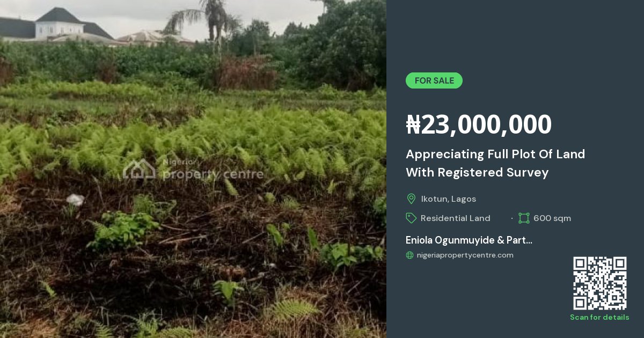This screenshot has height=338, width=644.
Task: Click the Residential Land label
Action: pyautogui.click(x=456, y=218)
